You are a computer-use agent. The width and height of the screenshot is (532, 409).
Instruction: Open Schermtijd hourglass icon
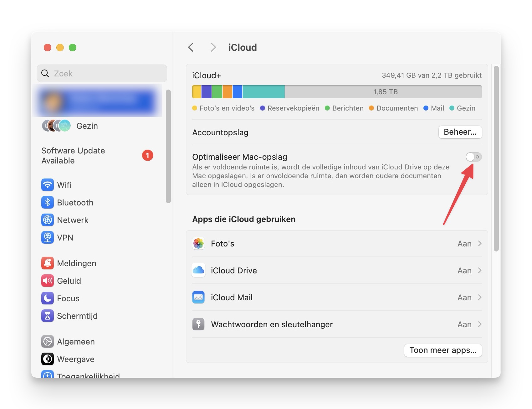[x=48, y=316]
